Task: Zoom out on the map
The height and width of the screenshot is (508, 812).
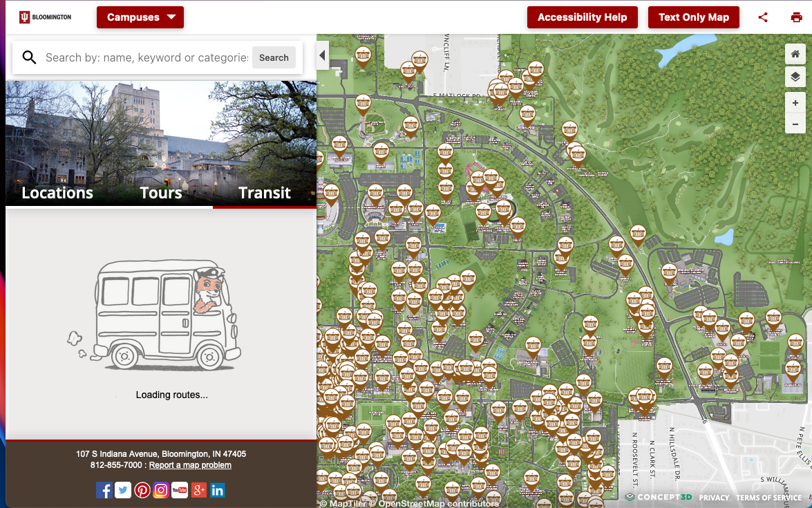Action: point(795,124)
